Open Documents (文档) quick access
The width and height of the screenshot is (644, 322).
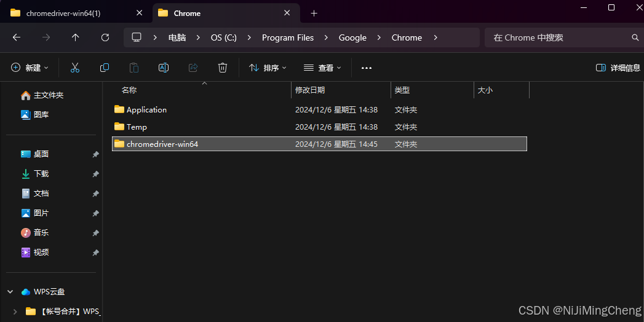pyautogui.click(x=35, y=194)
